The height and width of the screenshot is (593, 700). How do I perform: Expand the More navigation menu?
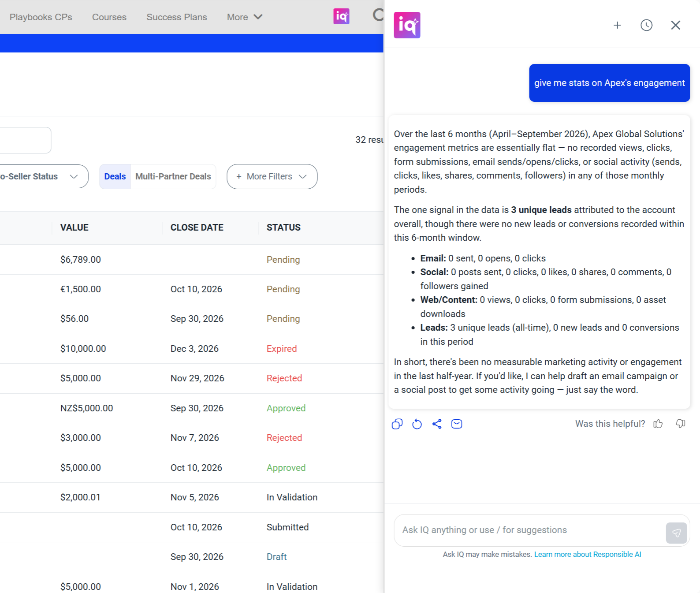tap(245, 17)
